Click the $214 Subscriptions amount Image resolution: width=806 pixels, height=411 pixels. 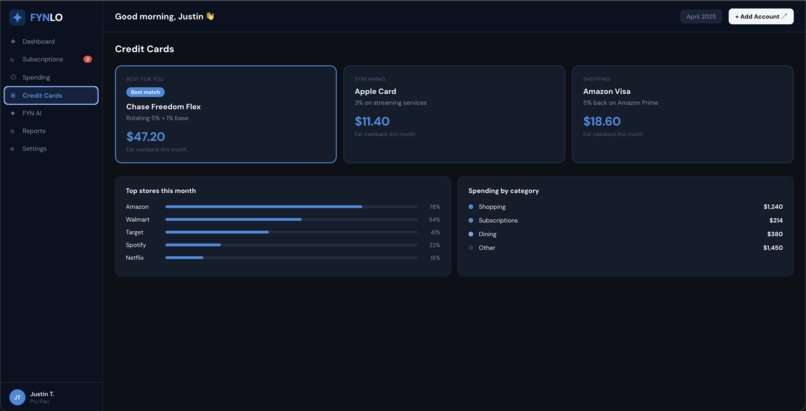click(x=776, y=220)
